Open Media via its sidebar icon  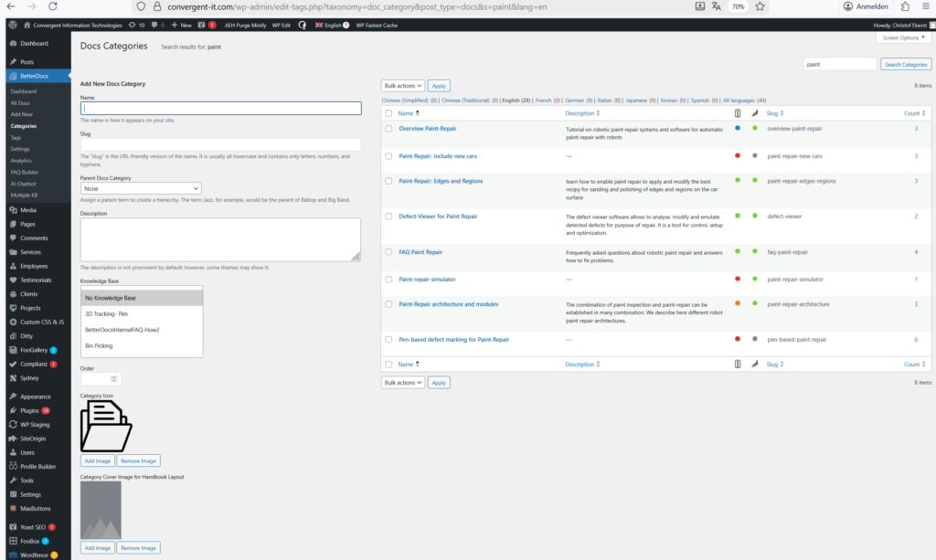(x=12, y=209)
